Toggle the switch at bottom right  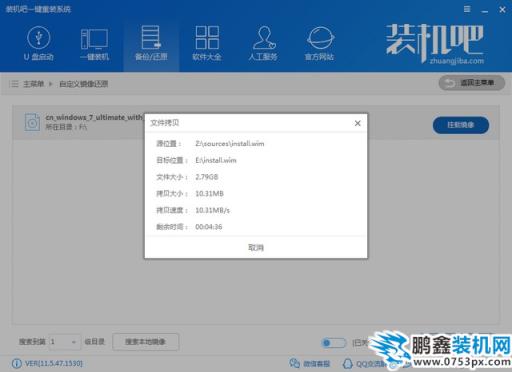pos(333,343)
